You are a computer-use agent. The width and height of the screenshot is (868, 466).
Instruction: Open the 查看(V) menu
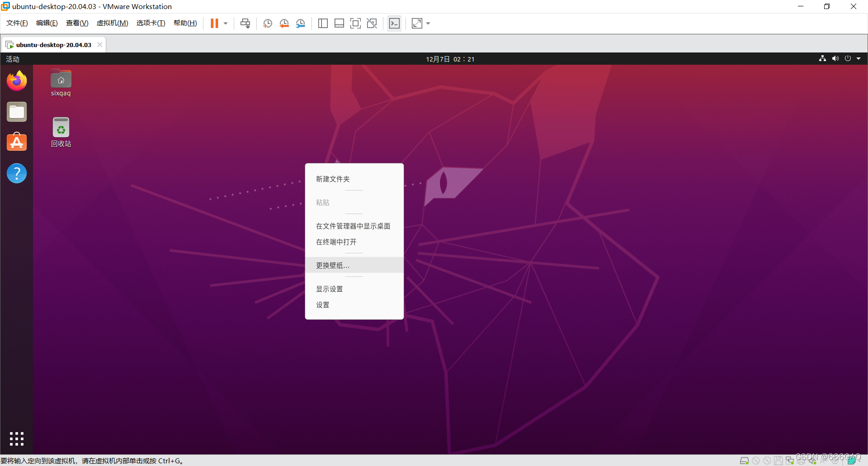pos(77,23)
